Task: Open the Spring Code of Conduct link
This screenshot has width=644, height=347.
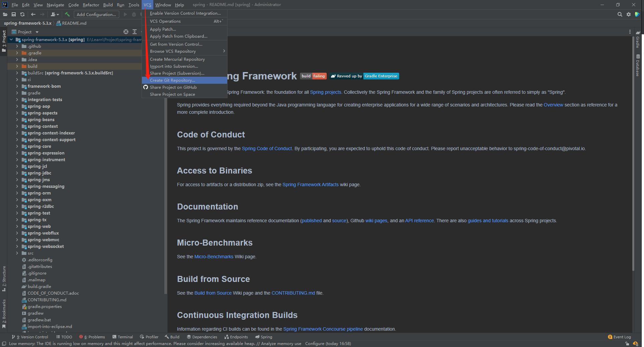Action: pos(267,148)
